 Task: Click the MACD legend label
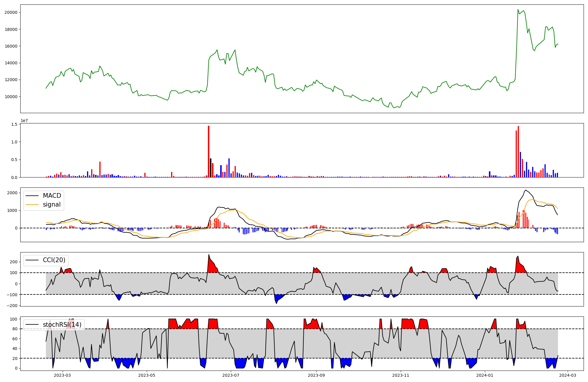tap(52, 196)
